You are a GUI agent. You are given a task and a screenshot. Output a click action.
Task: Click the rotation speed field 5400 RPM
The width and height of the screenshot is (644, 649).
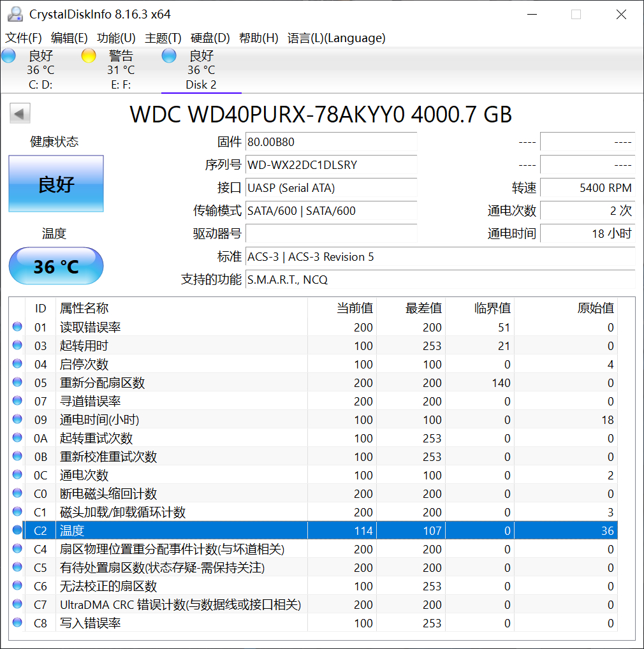[x=588, y=188]
